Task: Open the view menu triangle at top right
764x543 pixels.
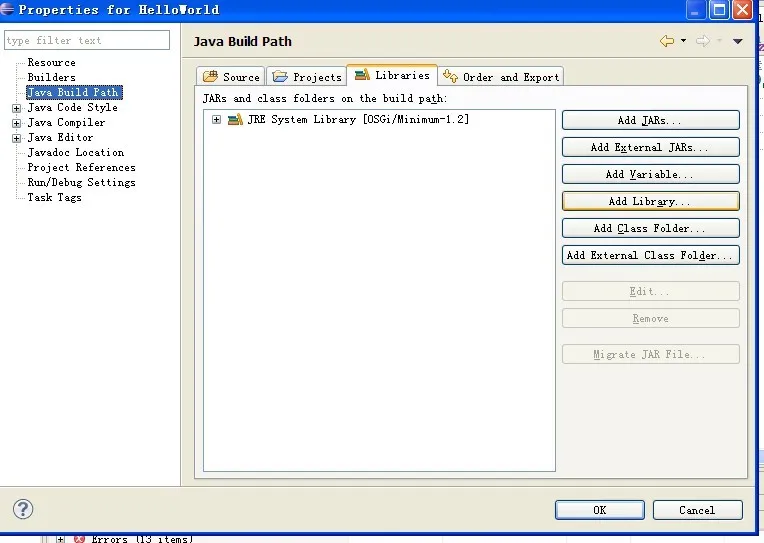Action: point(738,41)
